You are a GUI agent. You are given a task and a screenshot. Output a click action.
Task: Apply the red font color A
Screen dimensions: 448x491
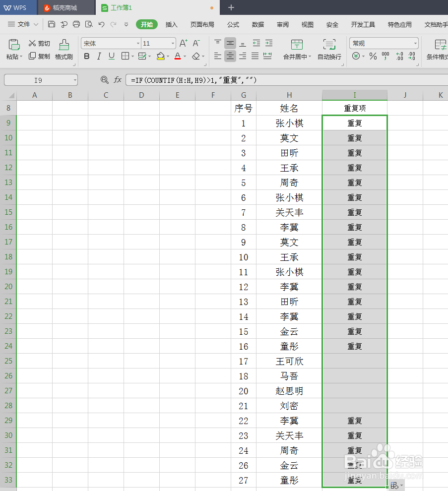[x=178, y=57]
